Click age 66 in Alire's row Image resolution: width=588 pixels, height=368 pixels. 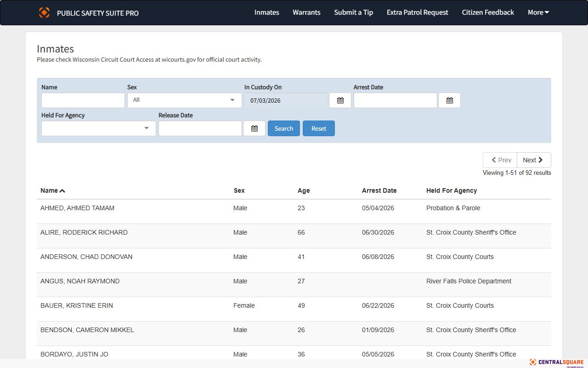coord(301,232)
